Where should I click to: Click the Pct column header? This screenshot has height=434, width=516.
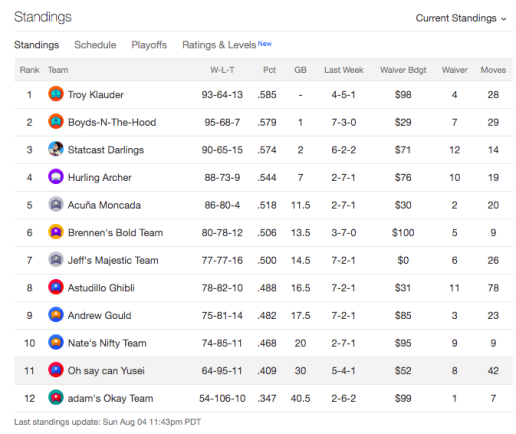(x=269, y=70)
